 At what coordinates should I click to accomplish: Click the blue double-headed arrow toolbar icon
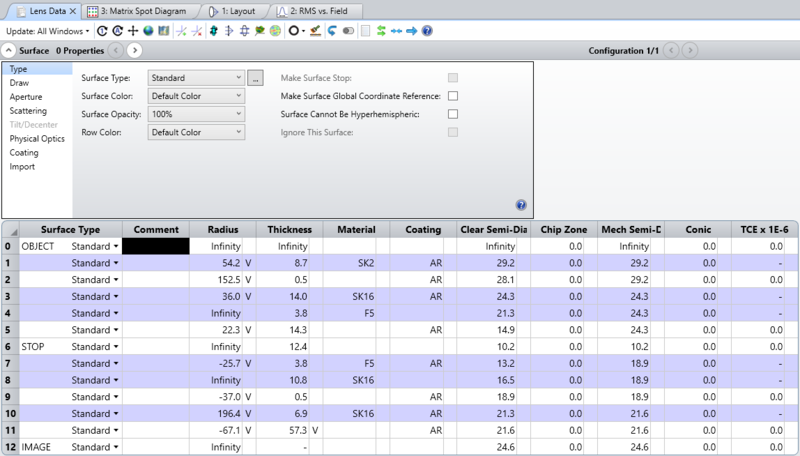396,31
